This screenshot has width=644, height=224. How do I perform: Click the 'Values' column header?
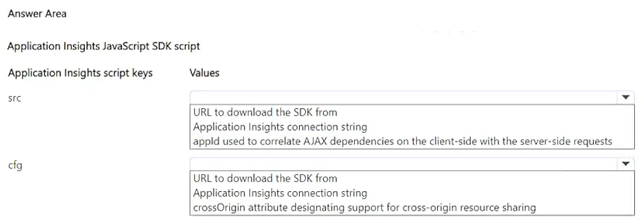coord(204,73)
